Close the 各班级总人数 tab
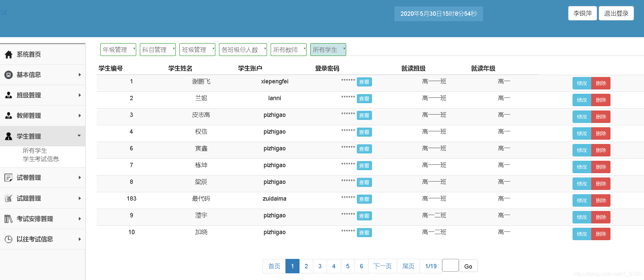Screen dimensions: 644x280 265,49
